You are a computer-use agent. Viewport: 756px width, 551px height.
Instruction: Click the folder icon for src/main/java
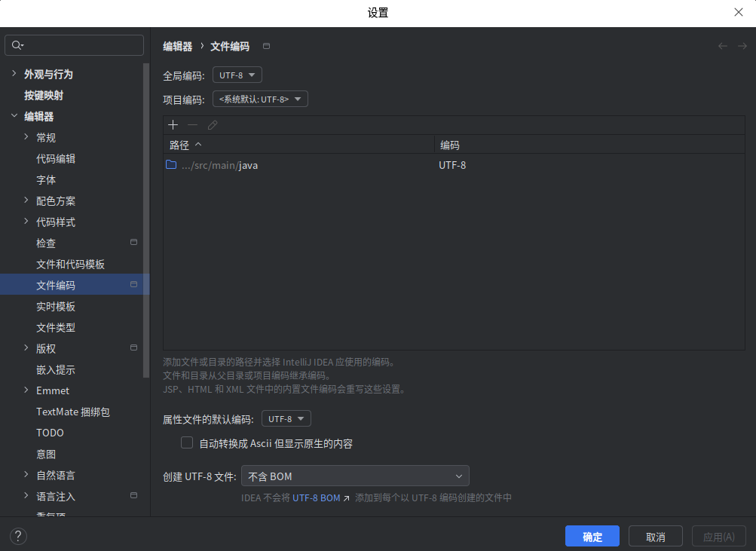(x=171, y=165)
